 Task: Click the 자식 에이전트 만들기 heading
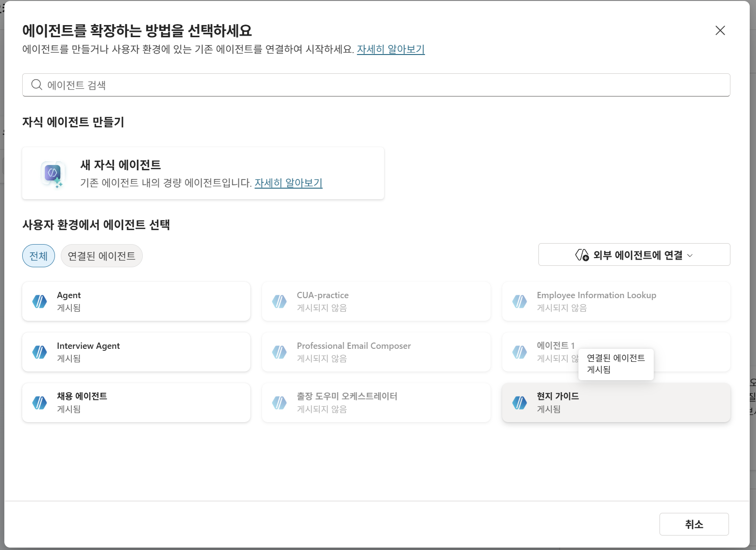tap(73, 122)
